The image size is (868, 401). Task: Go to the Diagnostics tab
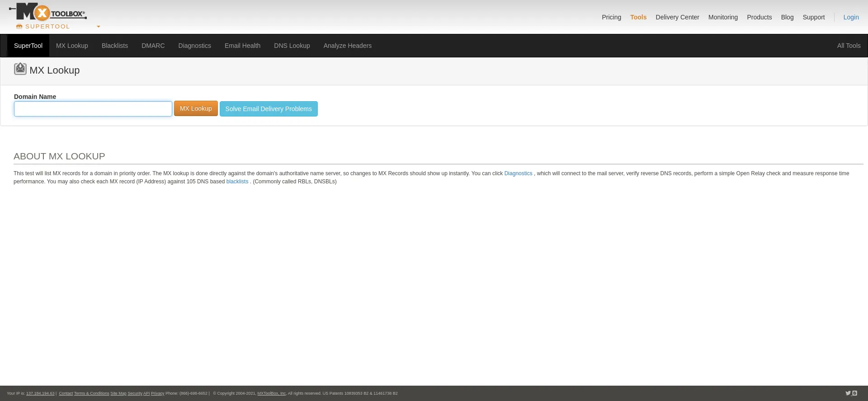194,46
